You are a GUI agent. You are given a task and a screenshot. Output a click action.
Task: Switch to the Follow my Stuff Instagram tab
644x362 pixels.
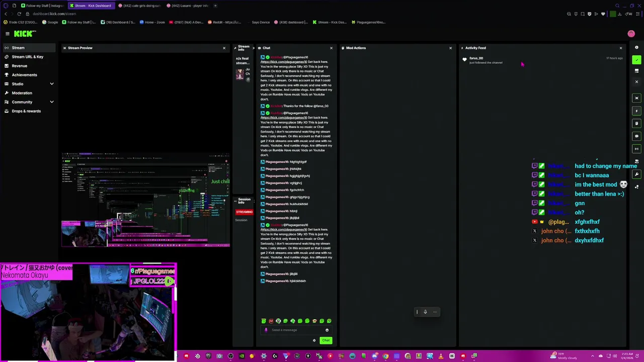(x=42, y=6)
